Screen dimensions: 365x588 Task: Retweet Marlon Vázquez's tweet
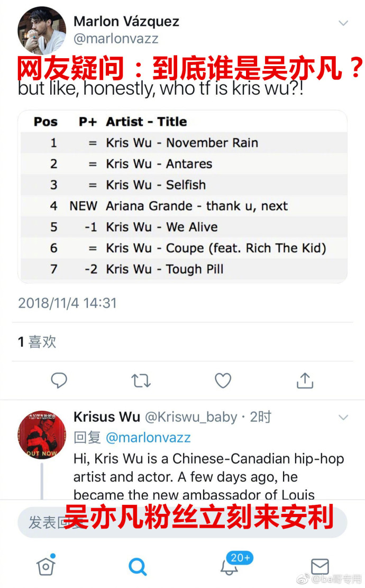(141, 380)
